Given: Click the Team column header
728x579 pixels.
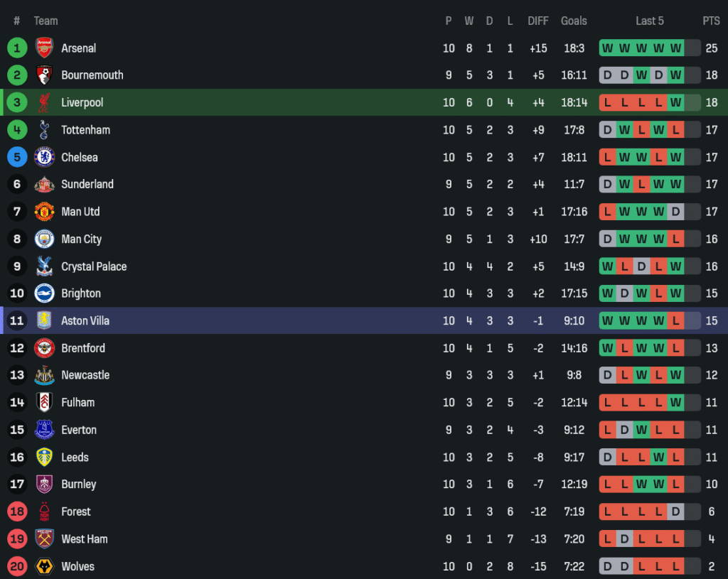Looking at the screenshot, I should tap(45, 21).
